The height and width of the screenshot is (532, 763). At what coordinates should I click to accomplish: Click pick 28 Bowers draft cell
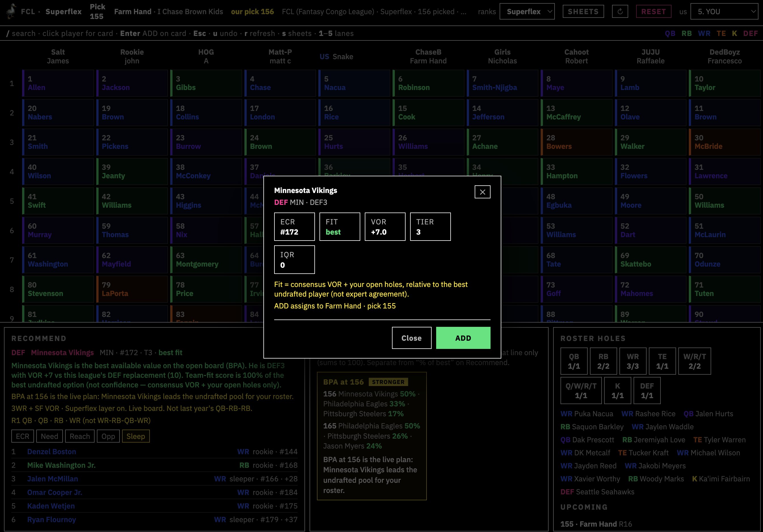577,142
